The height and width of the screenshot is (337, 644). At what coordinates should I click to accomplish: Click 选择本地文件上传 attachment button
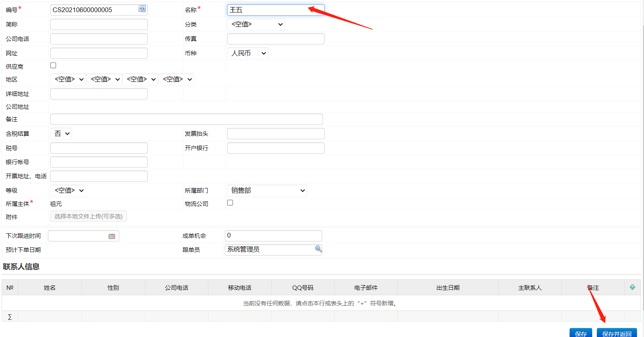coord(88,216)
